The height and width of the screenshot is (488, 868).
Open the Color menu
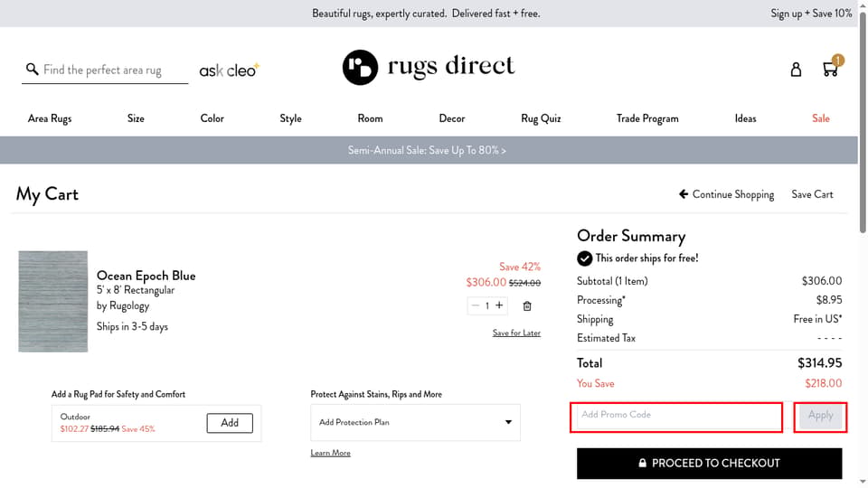point(212,118)
